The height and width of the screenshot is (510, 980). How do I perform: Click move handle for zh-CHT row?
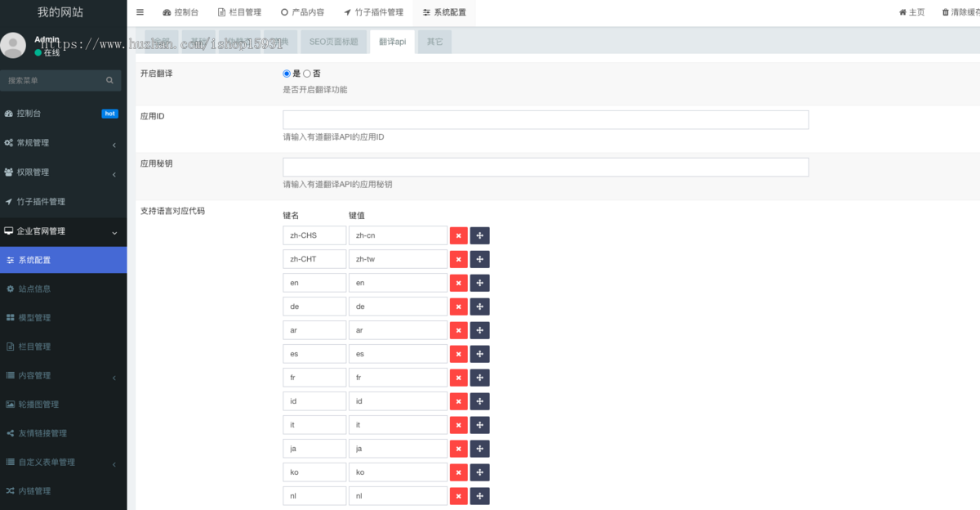tap(479, 259)
